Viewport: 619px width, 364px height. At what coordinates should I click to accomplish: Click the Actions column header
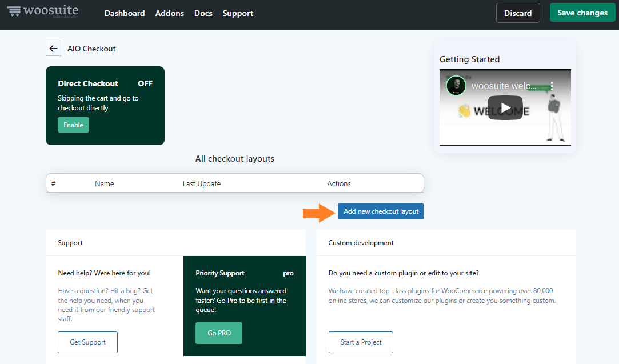339,183
